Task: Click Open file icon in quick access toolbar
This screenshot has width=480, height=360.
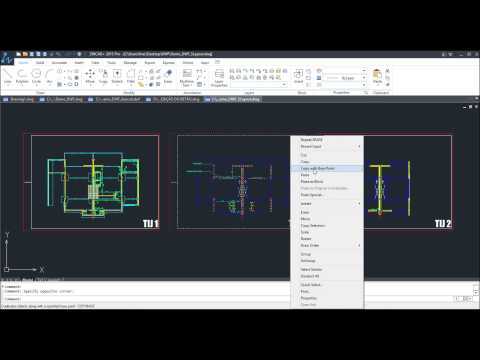Action: pos(25,54)
